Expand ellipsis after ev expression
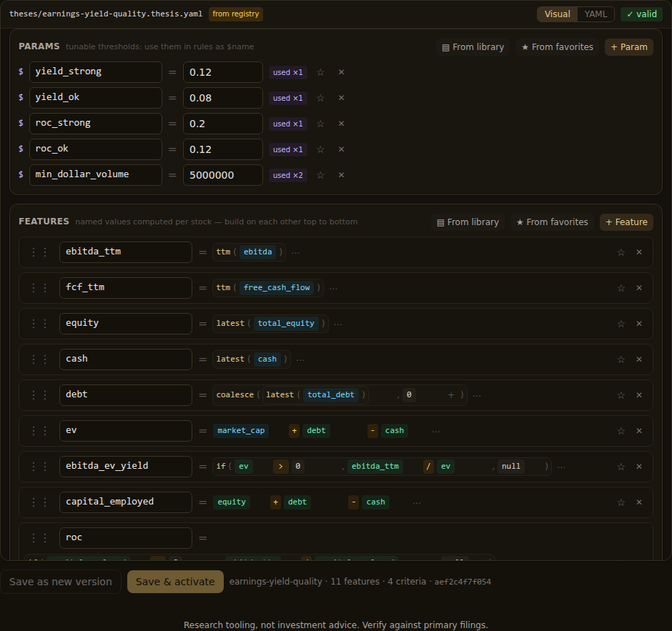This screenshot has height=631, width=672. (x=436, y=431)
